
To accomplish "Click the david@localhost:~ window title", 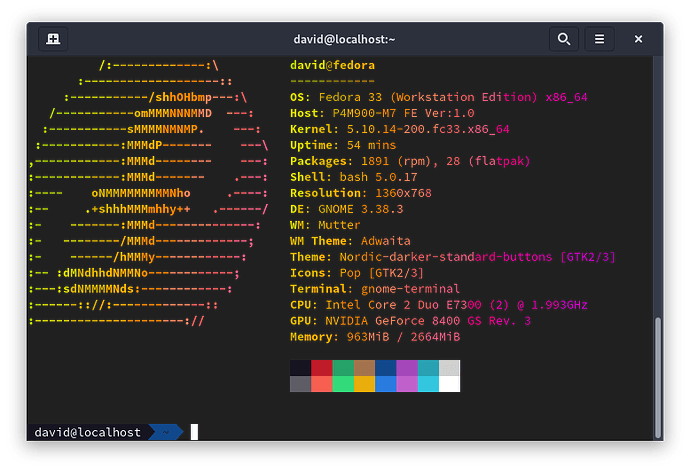I will click(344, 40).
